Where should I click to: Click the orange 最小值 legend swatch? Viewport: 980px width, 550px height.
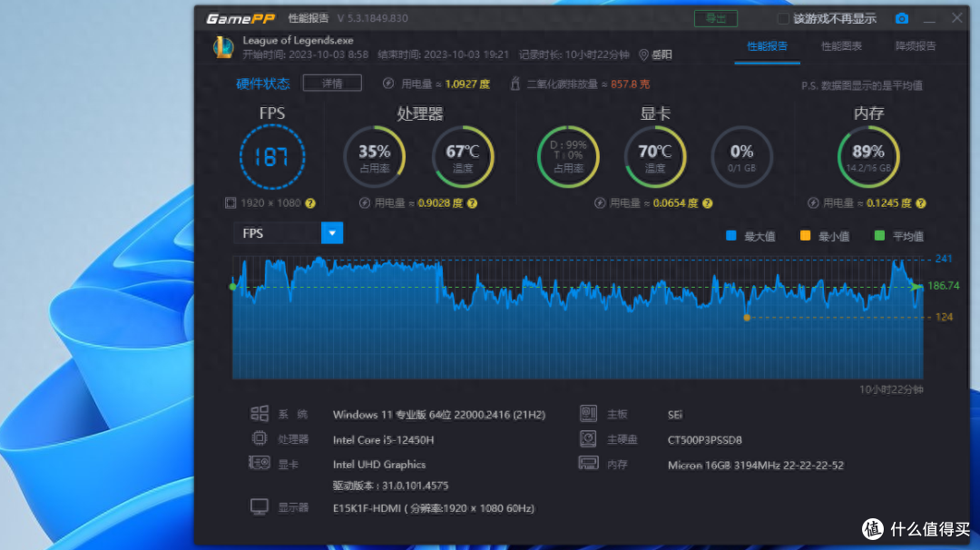805,236
